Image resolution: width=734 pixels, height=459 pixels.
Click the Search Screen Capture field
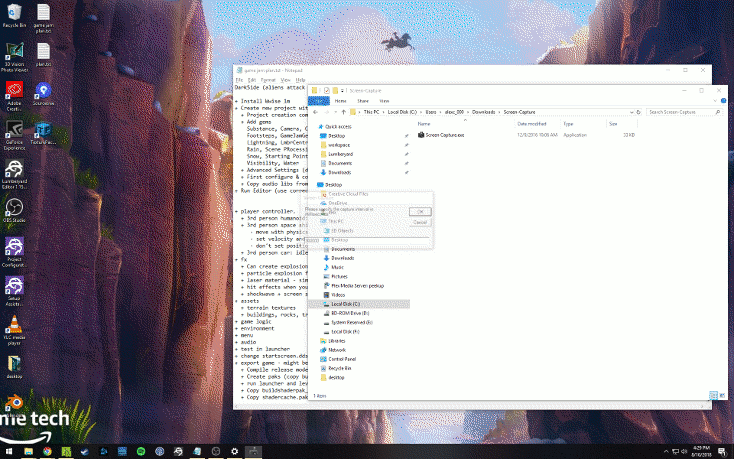click(683, 112)
